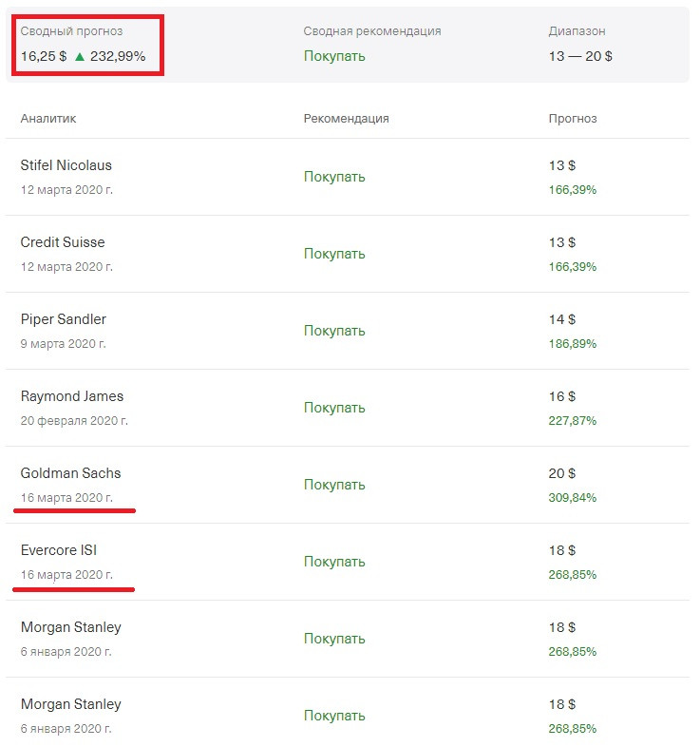
Task: Click the 232,99% summary growth percentage
Action: click(118, 56)
